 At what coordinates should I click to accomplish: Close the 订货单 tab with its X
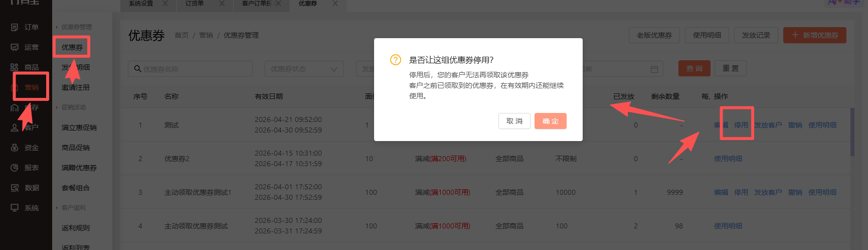coord(222,4)
